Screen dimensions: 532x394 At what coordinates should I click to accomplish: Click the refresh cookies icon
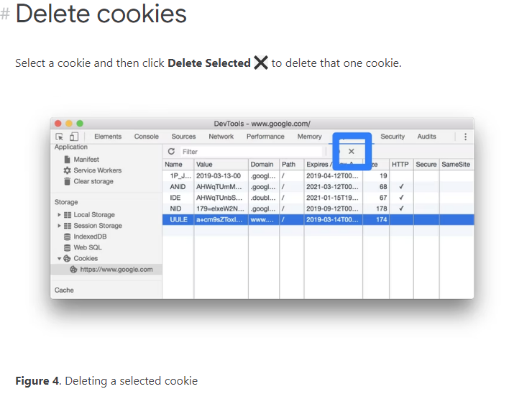pos(171,152)
